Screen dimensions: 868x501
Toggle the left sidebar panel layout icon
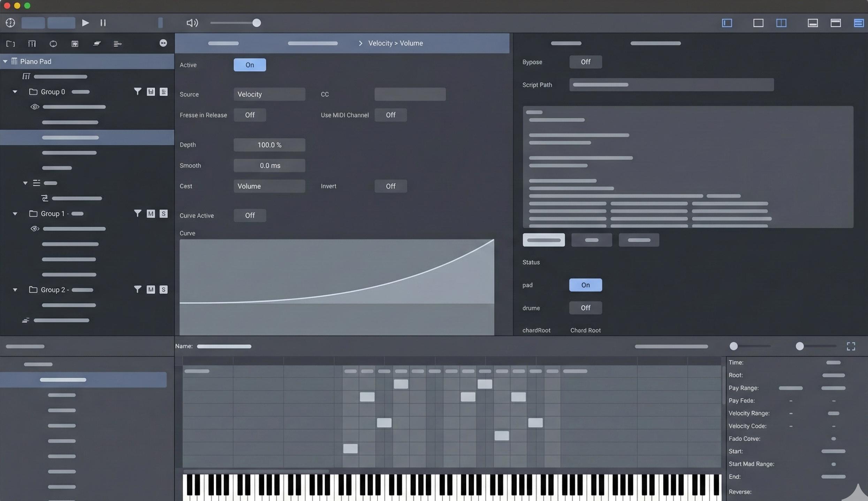tap(727, 23)
